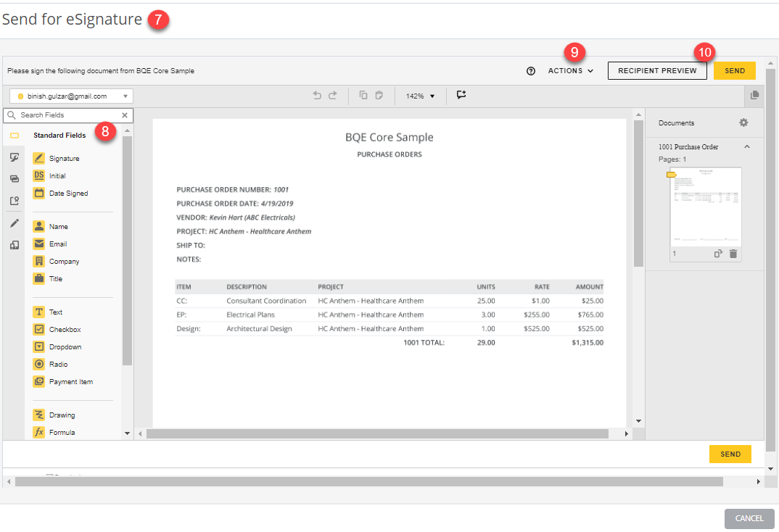Viewport: 779px width, 532px height.
Task: Click the '$1,315.00' total amount
Action: click(x=588, y=342)
